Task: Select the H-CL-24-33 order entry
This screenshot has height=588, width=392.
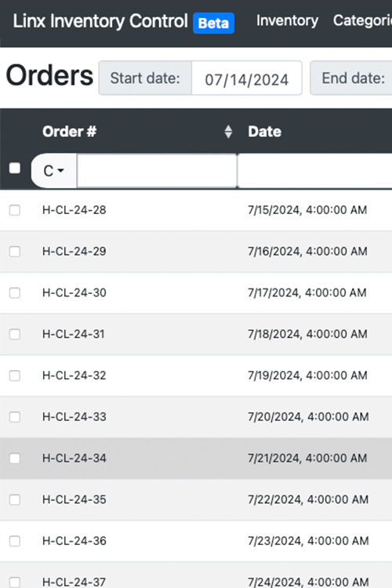Action: 196,417
